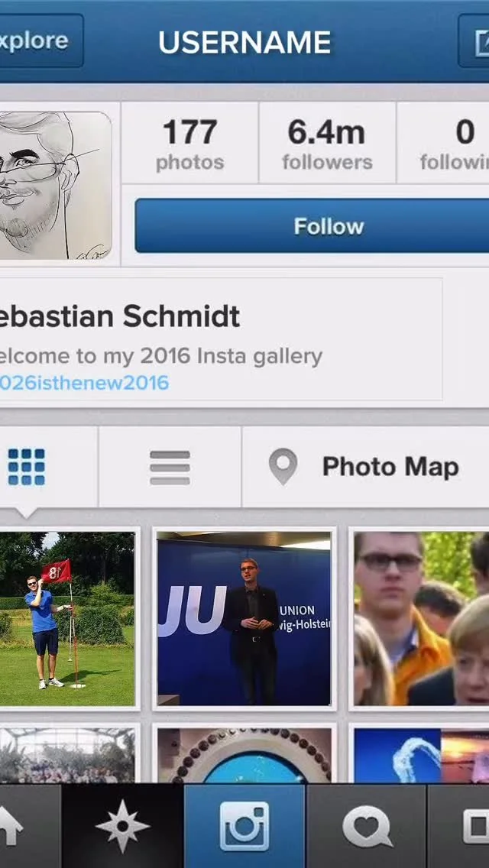The height and width of the screenshot is (868, 489).
Task: Switch to grid view icon
Action: tap(27, 467)
